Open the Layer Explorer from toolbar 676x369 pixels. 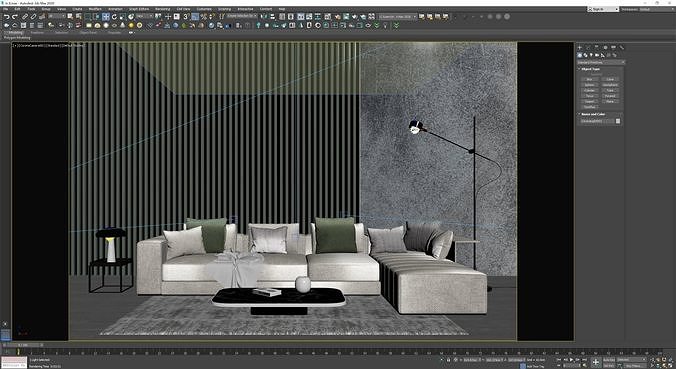(291, 16)
